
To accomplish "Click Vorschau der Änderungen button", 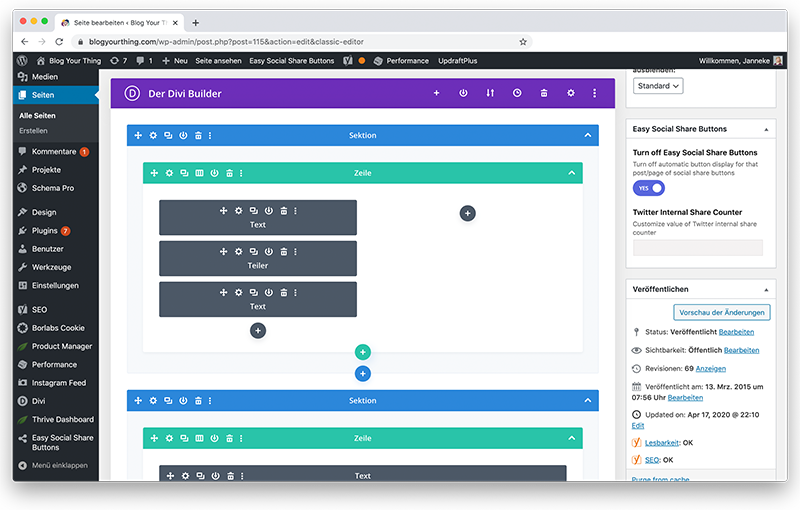I will pyautogui.click(x=721, y=312).
